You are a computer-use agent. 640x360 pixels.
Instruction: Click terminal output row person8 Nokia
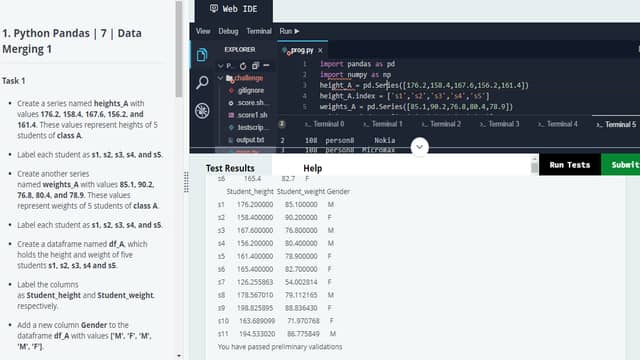pyautogui.click(x=338, y=140)
